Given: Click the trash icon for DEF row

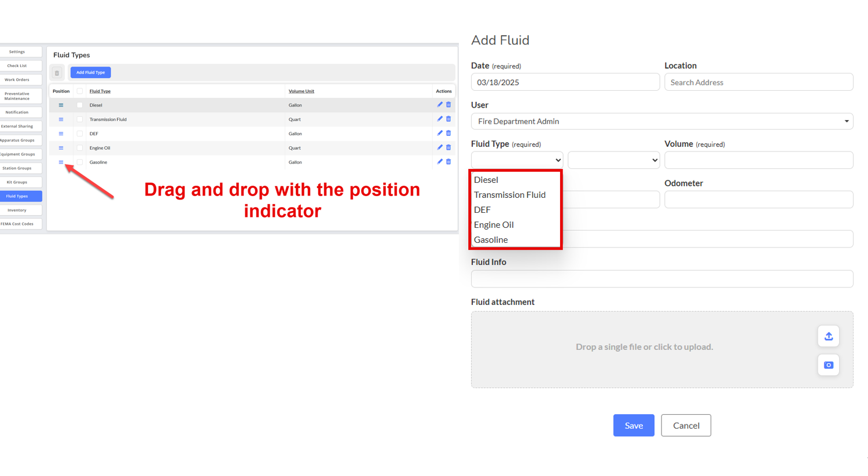Looking at the screenshot, I should pos(448,133).
